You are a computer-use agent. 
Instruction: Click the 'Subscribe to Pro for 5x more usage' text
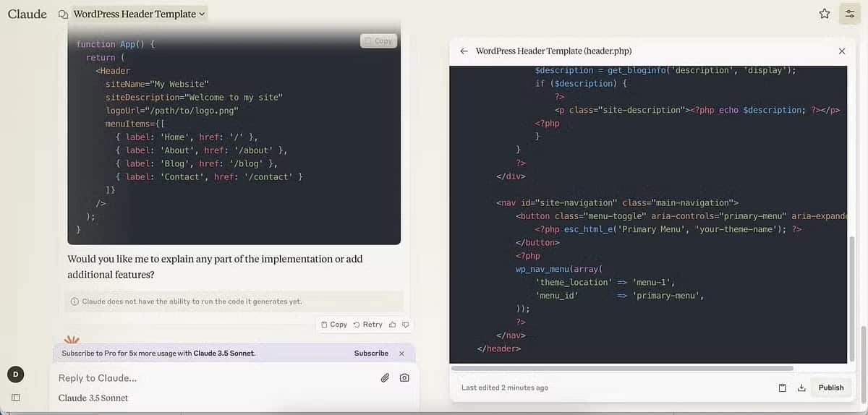(x=158, y=354)
